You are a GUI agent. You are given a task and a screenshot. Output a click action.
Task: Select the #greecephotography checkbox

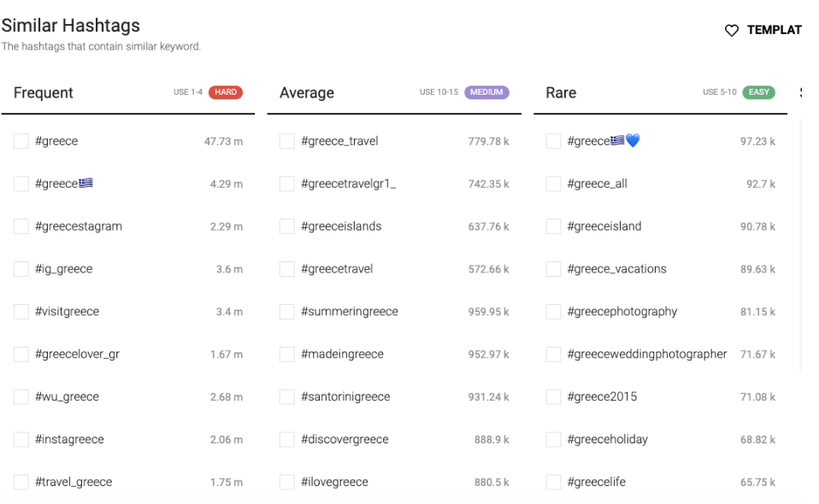point(553,312)
